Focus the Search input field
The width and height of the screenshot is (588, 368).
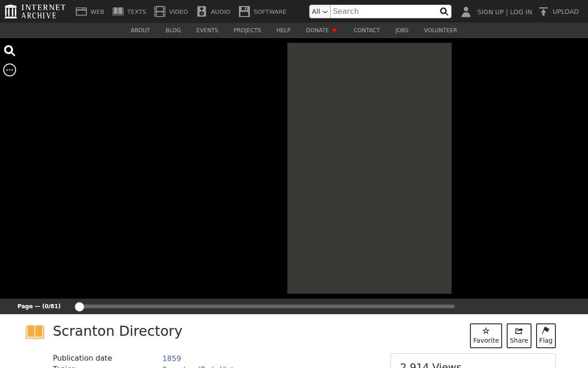tap(385, 11)
